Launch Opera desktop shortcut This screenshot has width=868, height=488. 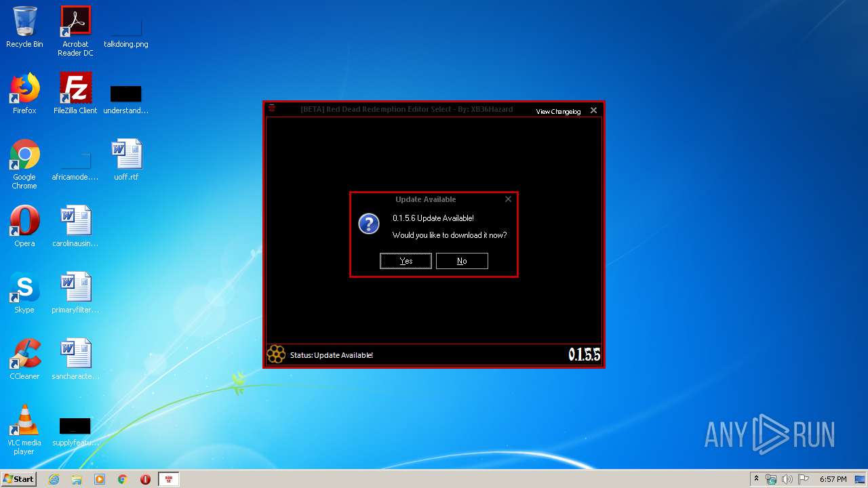24,226
